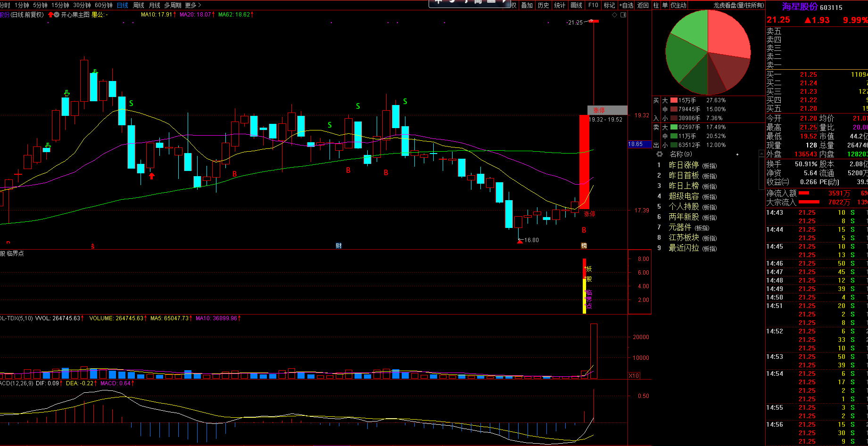Click the gear settings icon beside 名称(9)

point(660,154)
